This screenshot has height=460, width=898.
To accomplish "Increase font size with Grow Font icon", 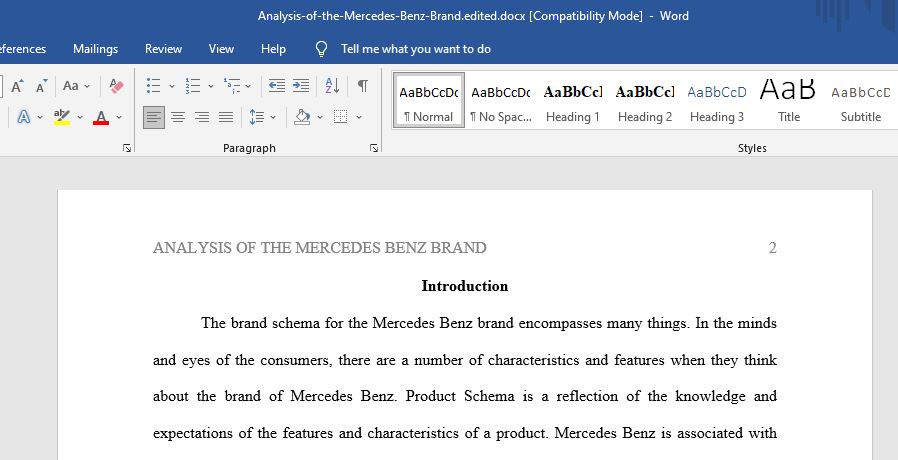I will [17, 86].
